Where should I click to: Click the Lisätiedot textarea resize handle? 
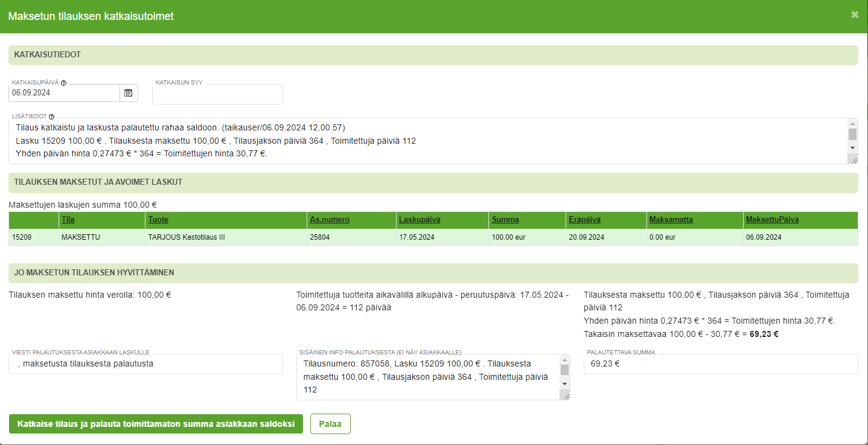click(852, 159)
